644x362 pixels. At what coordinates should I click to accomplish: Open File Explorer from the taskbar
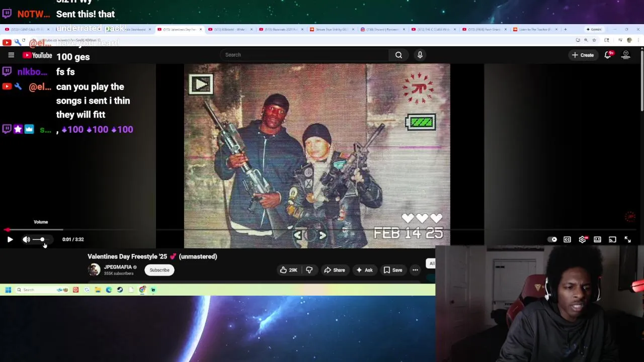[x=98, y=290]
